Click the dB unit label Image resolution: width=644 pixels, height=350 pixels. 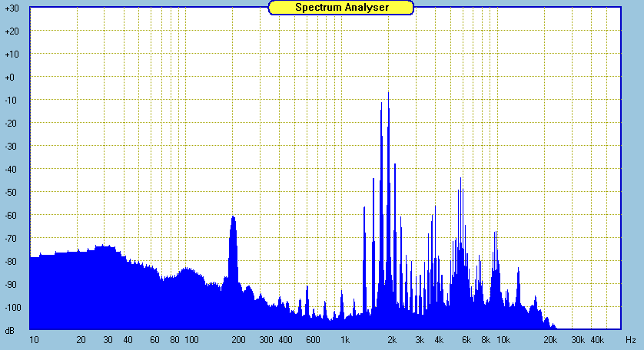[x=9, y=330]
